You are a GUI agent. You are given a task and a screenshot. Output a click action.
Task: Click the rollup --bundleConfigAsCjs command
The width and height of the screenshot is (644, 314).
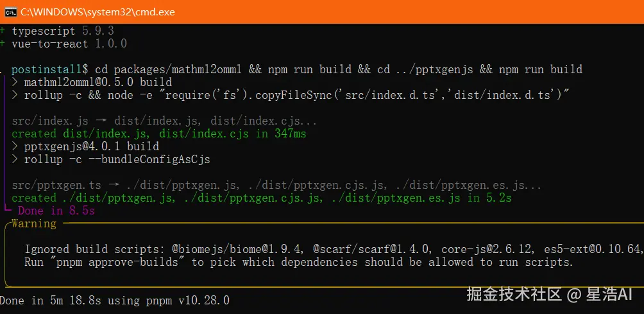point(117,159)
